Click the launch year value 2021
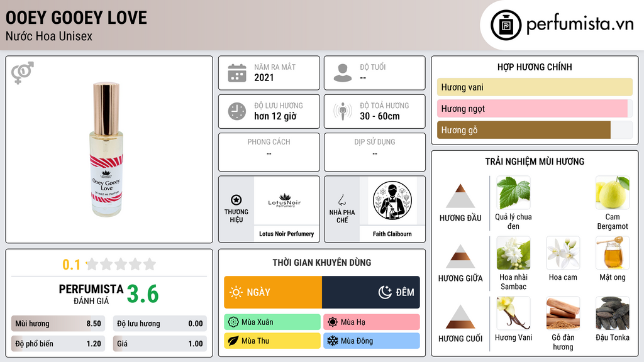This screenshot has width=644, height=362. tap(264, 77)
